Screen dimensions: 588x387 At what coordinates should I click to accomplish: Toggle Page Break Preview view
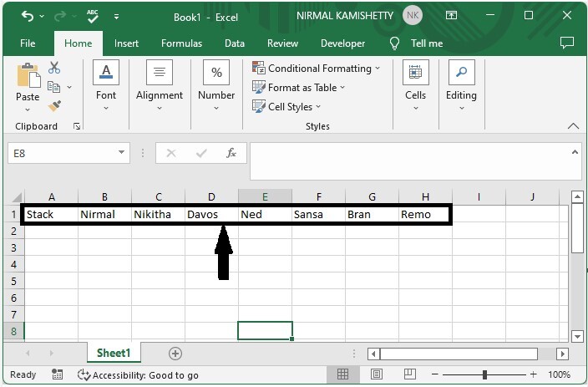(x=409, y=375)
